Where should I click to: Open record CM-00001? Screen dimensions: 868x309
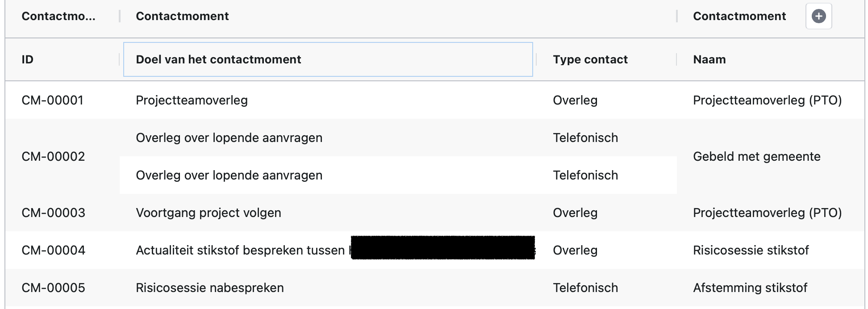tap(53, 100)
